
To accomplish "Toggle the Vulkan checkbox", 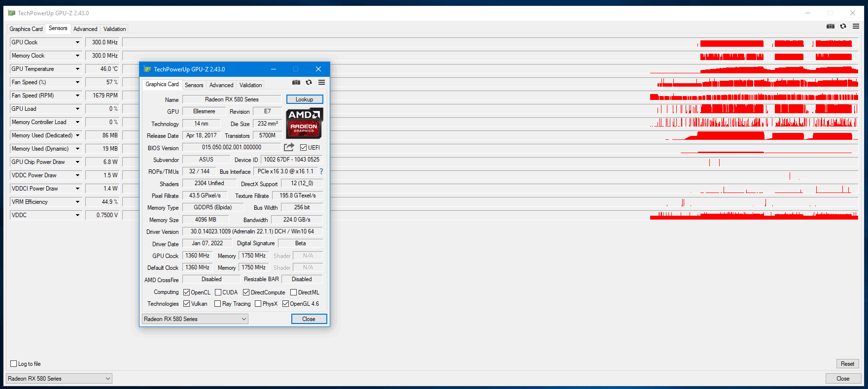I will (x=187, y=303).
